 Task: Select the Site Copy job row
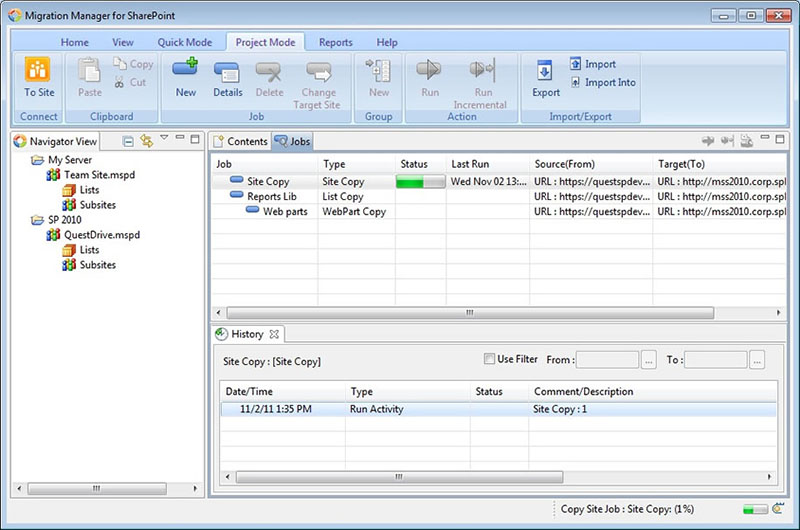pos(499,182)
